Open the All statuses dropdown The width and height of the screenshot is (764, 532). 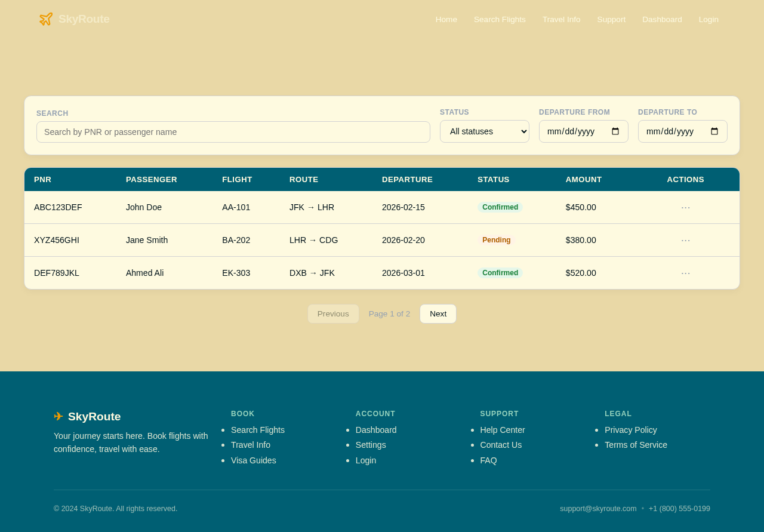(485, 131)
